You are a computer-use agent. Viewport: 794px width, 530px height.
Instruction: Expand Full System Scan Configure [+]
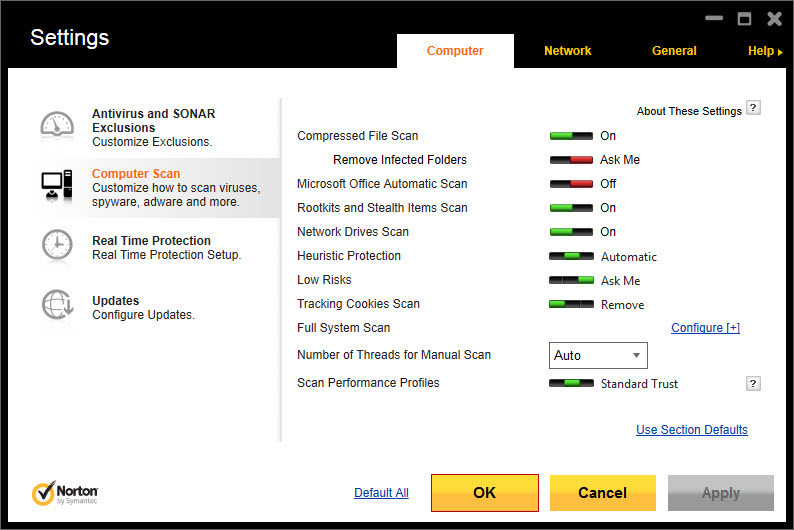[705, 328]
